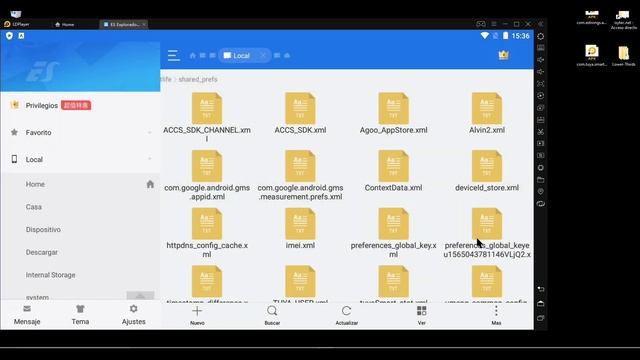Open com.google.android.gms.measurement.prefs.xml file
Image resolution: width=640 pixels, height=360 pixels.
pyautogui.click(x=300, y=175)
